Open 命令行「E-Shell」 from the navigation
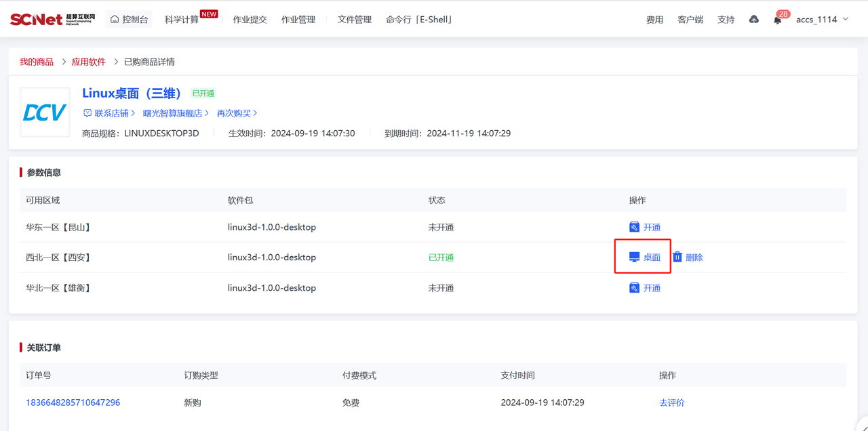The width and height of the screenshot is (868, 431). tap(419, 20)
